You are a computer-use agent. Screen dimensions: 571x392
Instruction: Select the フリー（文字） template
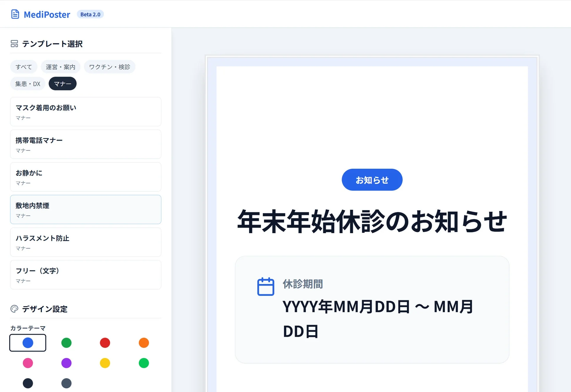pyautogui.click(x=86, y=275)
